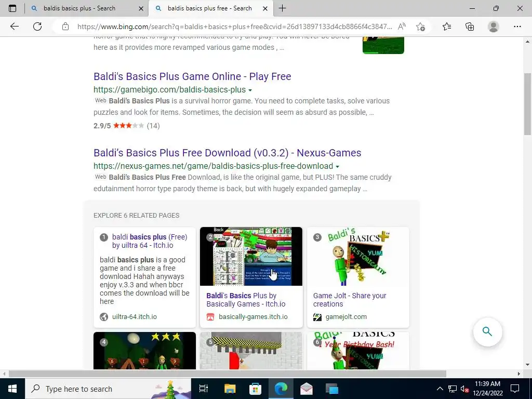Screen dimensions: 532x399
Task: Open the notification center icon
Action: click(x=515, y=389)
